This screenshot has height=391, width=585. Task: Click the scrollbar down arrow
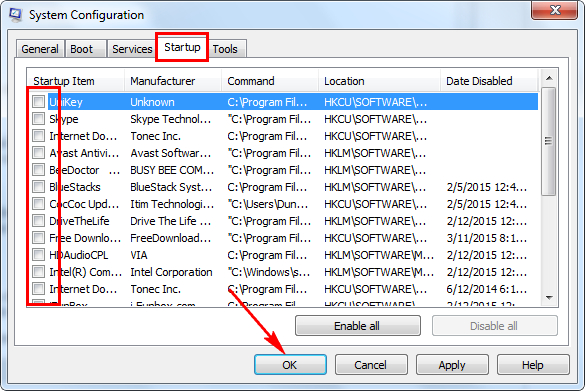click(549, 298)
